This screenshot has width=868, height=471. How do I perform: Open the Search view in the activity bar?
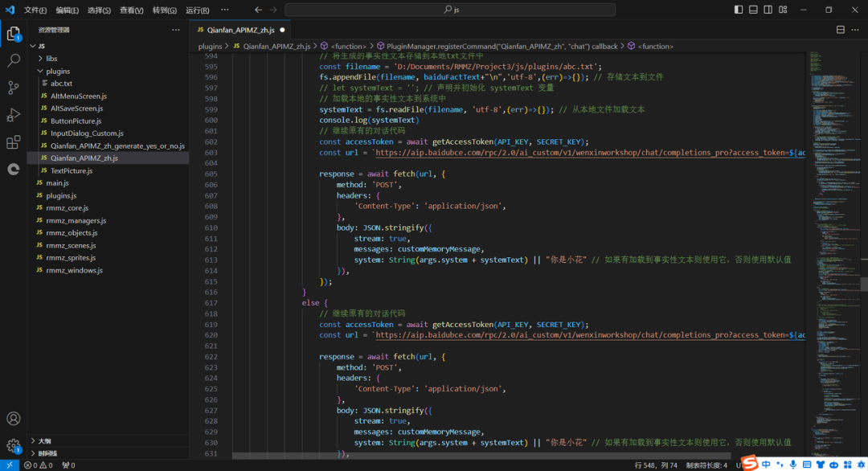pyautogui.click(x=14, y=60)
